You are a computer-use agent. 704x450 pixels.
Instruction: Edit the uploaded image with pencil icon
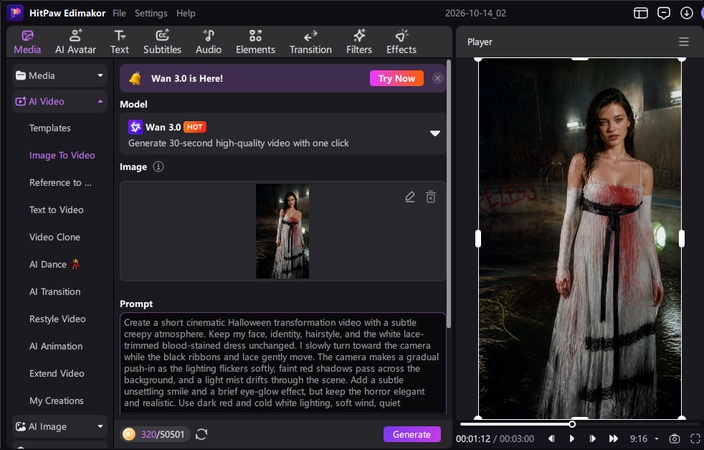410,197
